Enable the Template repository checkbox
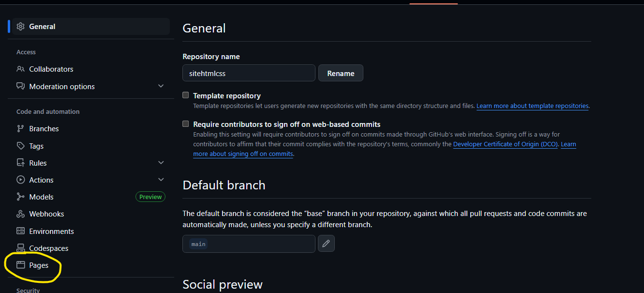Screen dimensions: 644x293 (185, 95)
